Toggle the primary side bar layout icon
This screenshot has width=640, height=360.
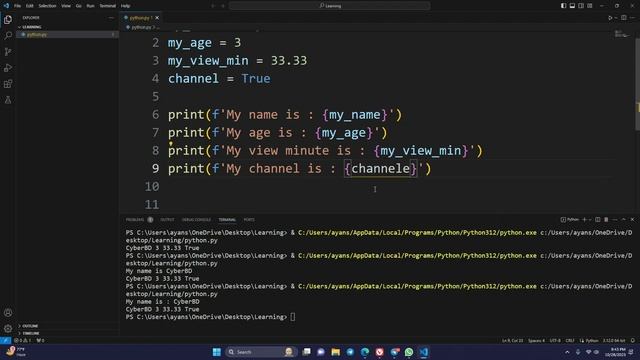point(563,6)
